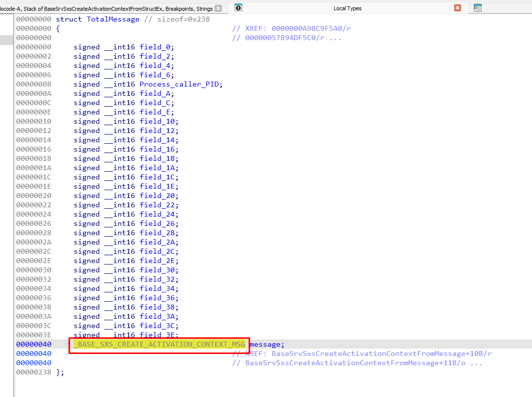The image size is (532, 397).
Task: Close the Pseudocode-A, Breakpoints, Strings tab
Action: point(218,8)
